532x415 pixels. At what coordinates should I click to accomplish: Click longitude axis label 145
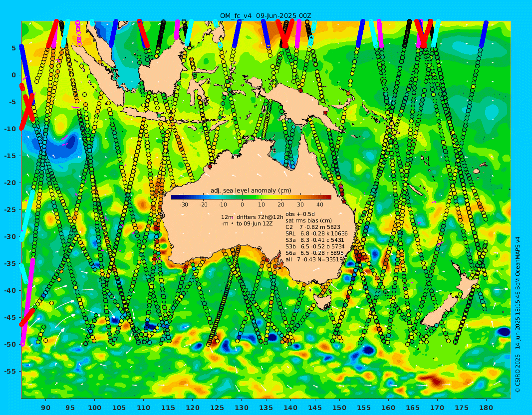coord(315,408)
